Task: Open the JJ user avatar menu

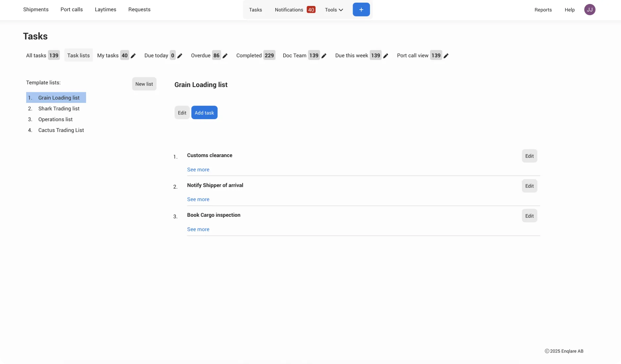Action: (x=590, y=10)
